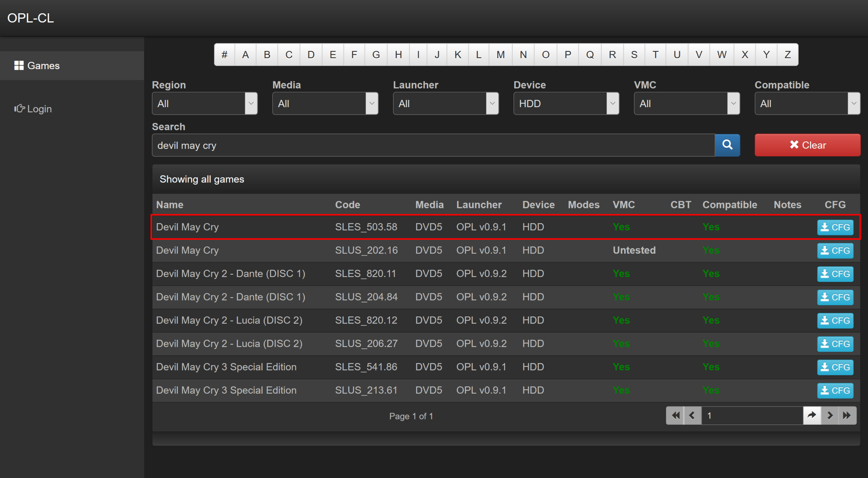The image size is (868, 478).
Task: Filter games starting with letter O
Action: click(x=546, y=55)
